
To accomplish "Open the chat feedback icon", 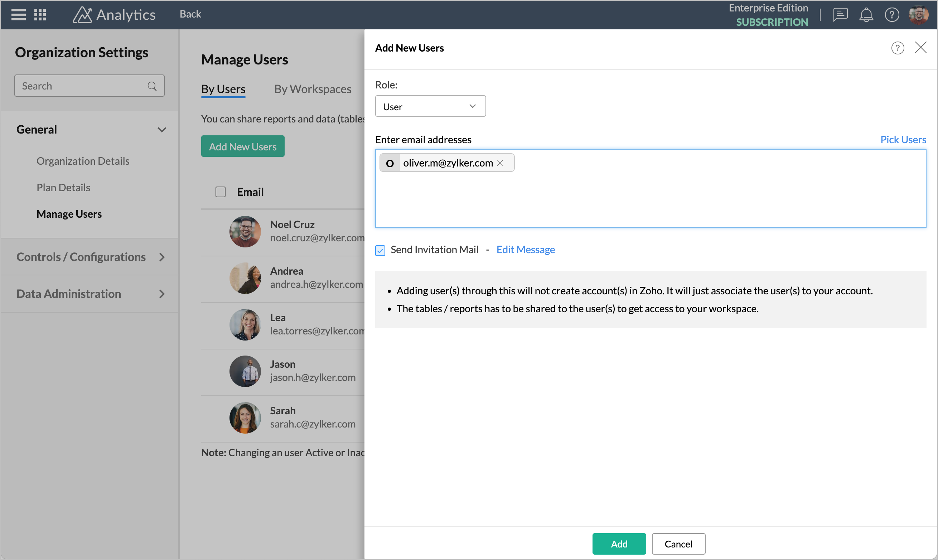I will tap(840, 15).
